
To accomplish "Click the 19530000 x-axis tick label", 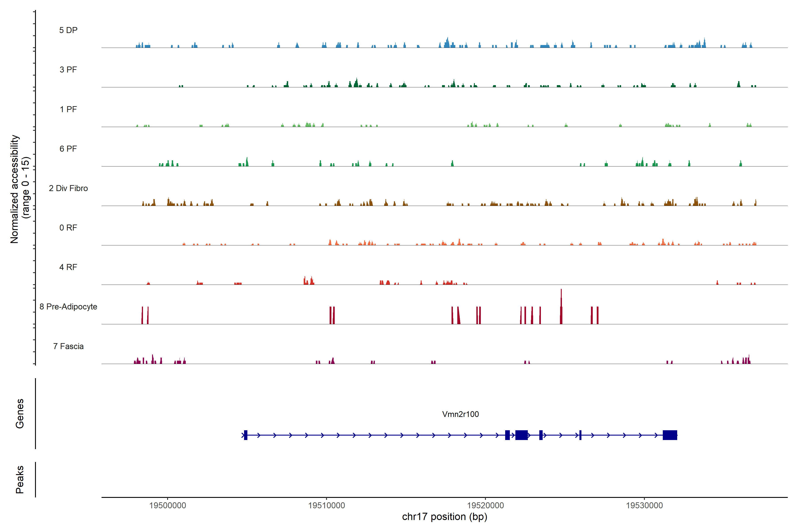I will click(644, 505).
